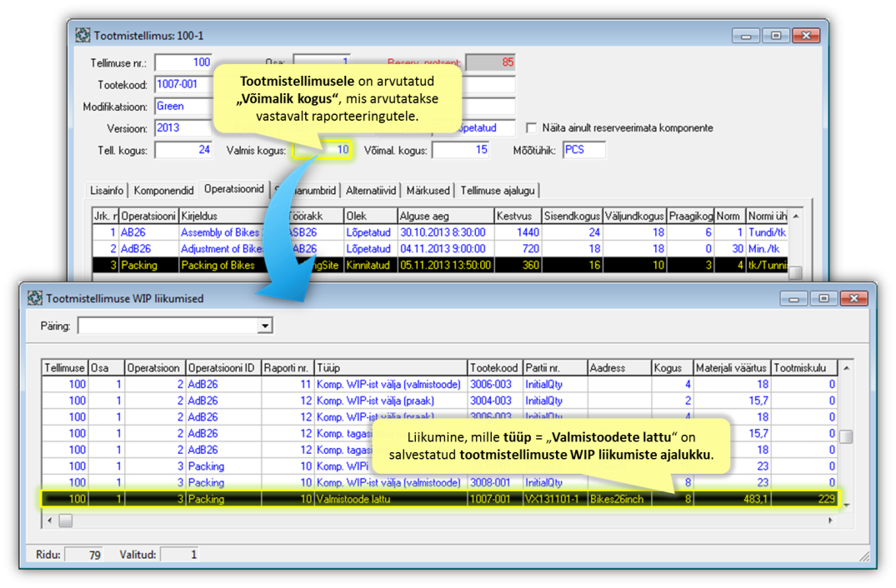Click Materjali väärtus 483,1 cell
The image size is (896, 588).
pyautogui.click(x=732, y=499)
